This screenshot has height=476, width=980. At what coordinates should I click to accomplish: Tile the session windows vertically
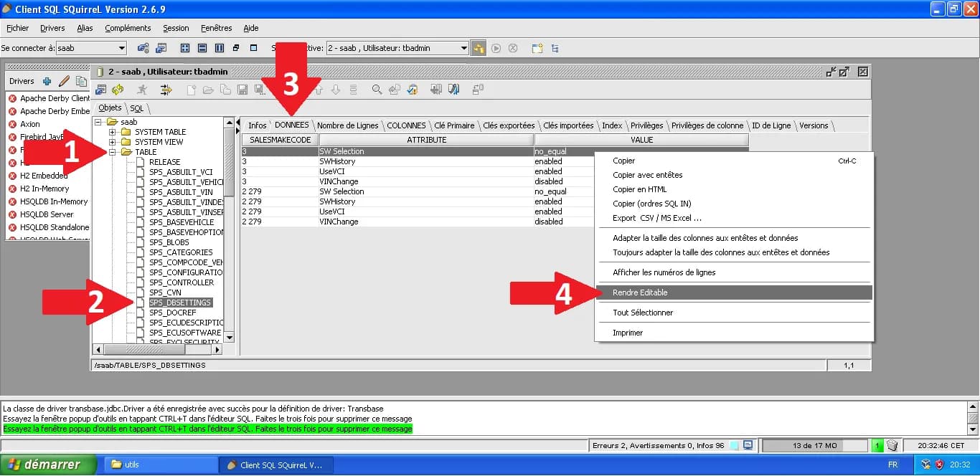coord(219,48)
